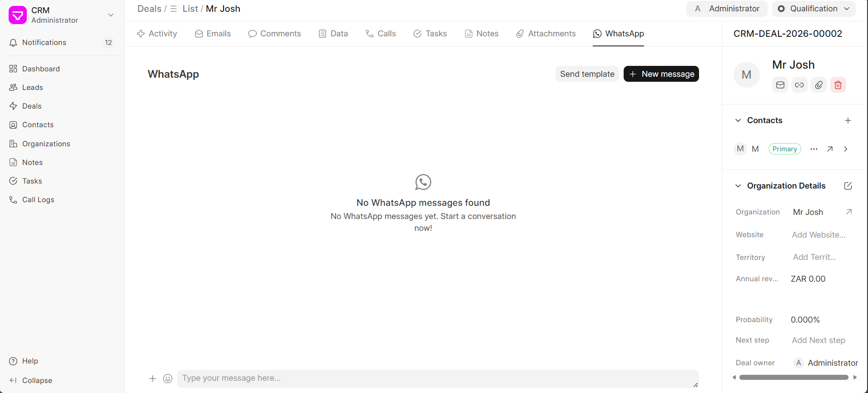Open emoji picker in message composer
Screen dimensions: 868x393
(x=168, y=378)
